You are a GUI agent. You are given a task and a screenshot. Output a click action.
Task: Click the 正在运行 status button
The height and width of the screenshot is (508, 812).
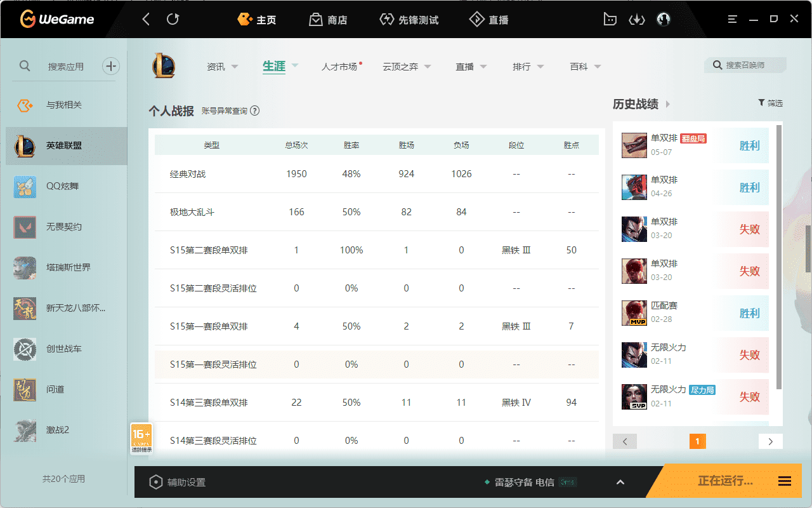point(725,481)
